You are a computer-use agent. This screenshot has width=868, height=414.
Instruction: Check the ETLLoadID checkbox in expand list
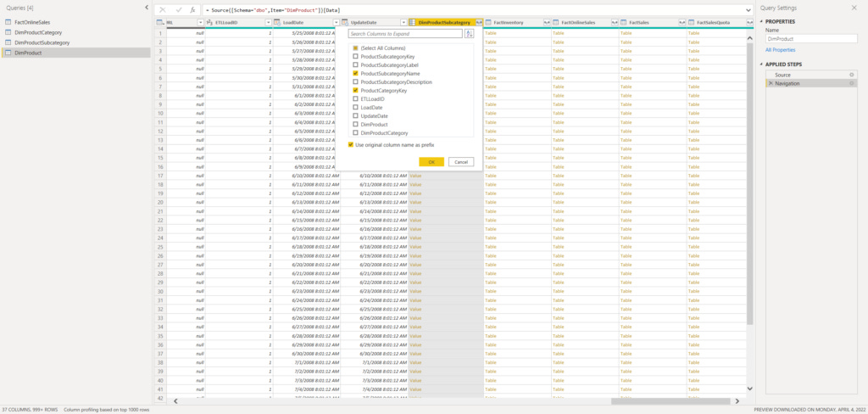pos(355,98)
